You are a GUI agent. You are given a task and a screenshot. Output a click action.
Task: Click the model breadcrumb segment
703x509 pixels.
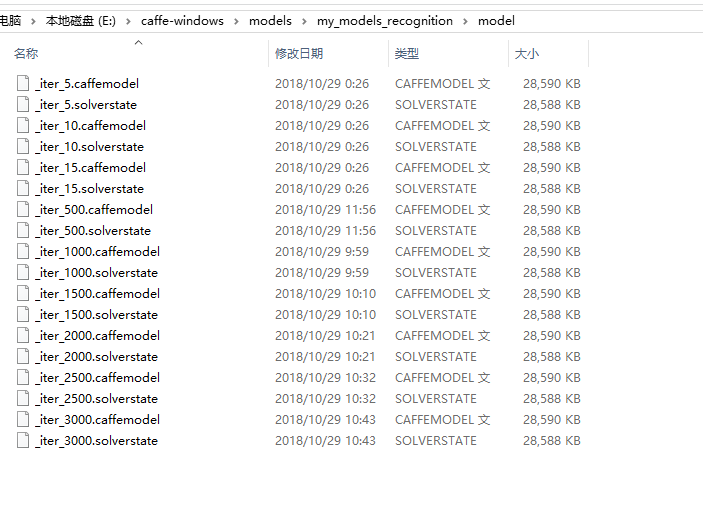(496, 21)
